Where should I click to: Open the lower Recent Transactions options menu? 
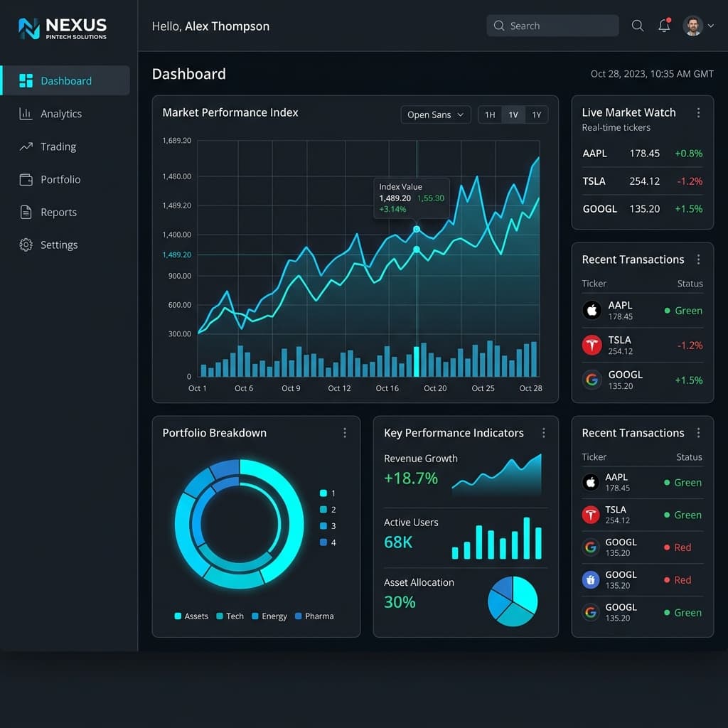(x=698, y=433)
